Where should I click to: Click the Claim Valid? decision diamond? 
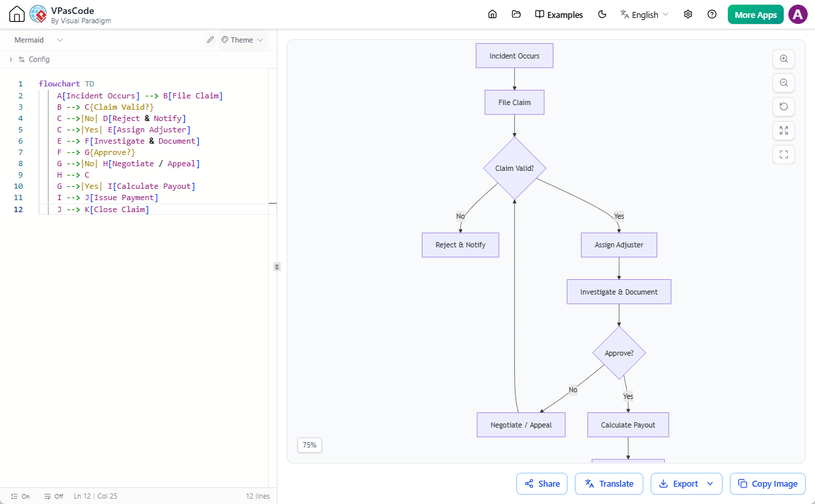click(514, 168)
